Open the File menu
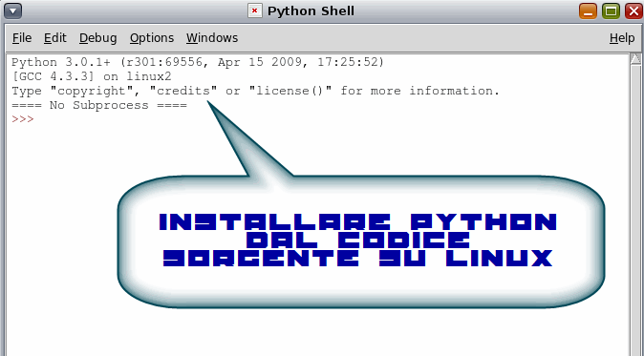The width and height of the screenshot is (644, 356). click(x=22, y=38)
